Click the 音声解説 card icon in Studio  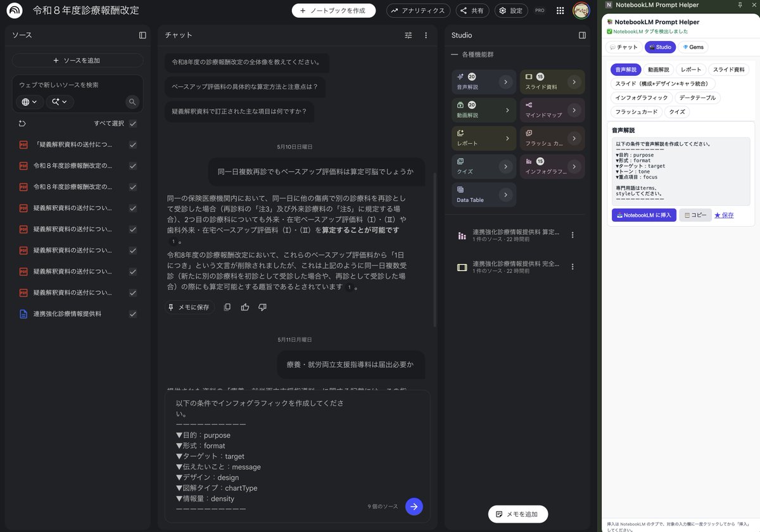(460, 77)
